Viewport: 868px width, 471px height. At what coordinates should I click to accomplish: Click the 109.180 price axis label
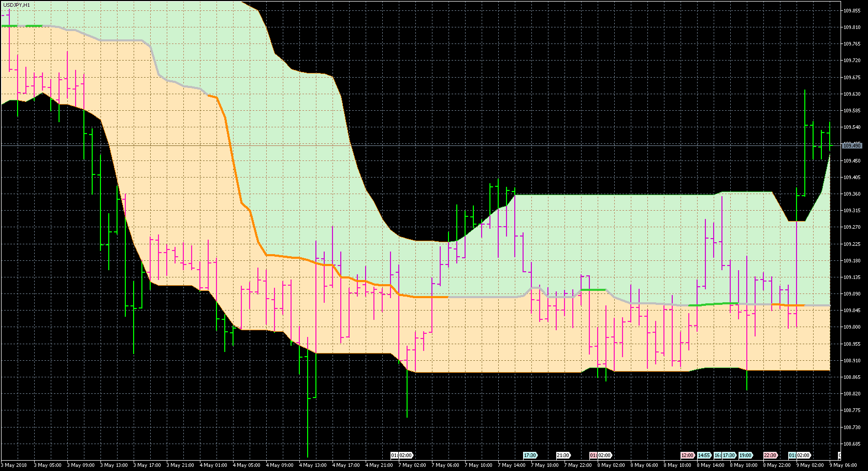tap(852, 261)
